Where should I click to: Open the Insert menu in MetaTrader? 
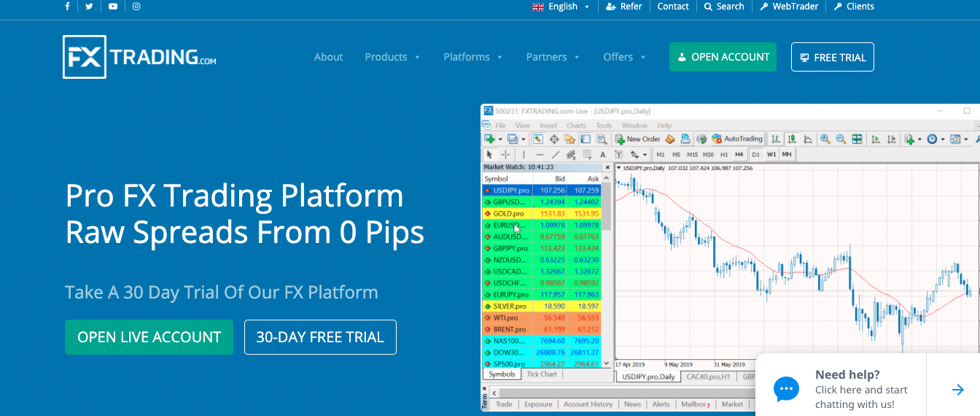548,126
